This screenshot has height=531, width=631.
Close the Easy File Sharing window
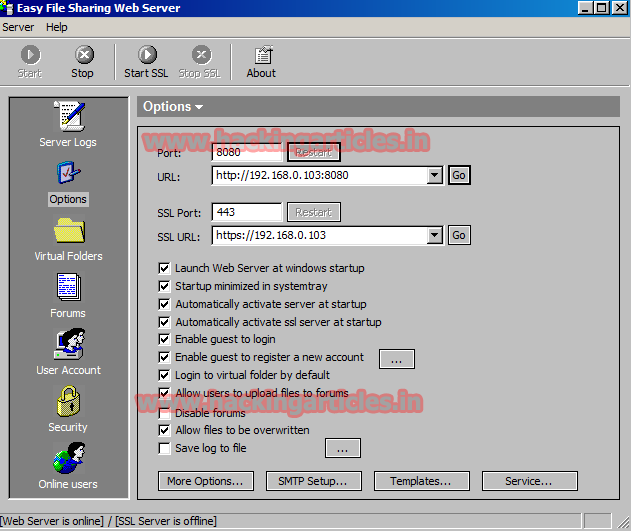click(x=619, y=8)
